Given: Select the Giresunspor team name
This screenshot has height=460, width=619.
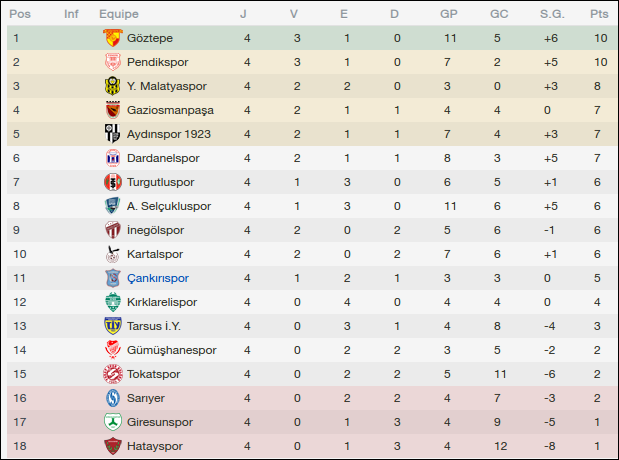Looking at the screenshot, I should pos(160,422).
